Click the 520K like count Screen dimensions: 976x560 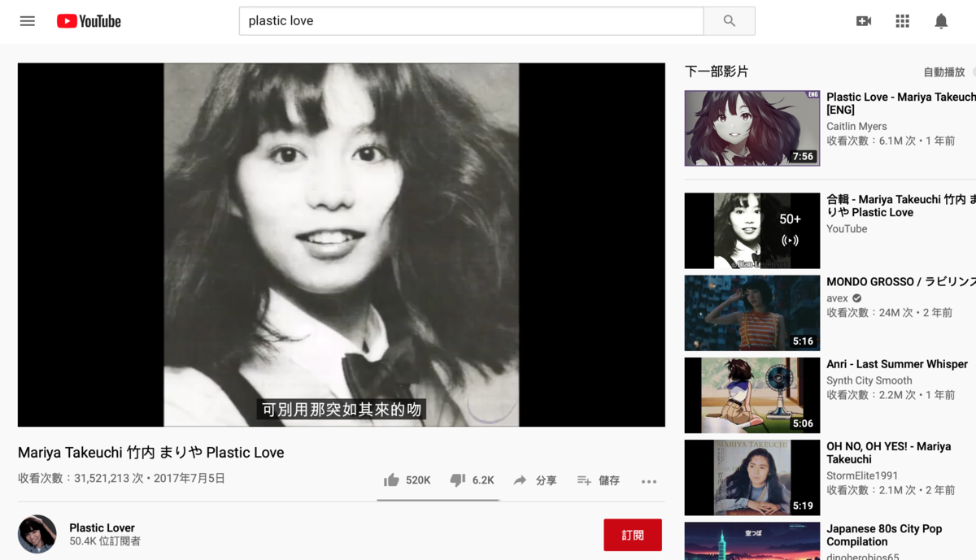click(x=418, y=480)
